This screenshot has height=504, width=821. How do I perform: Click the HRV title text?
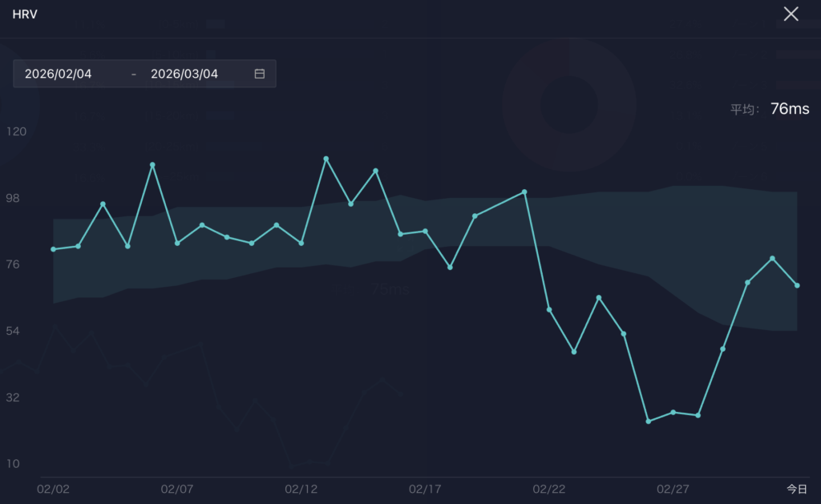click(25, 14)
